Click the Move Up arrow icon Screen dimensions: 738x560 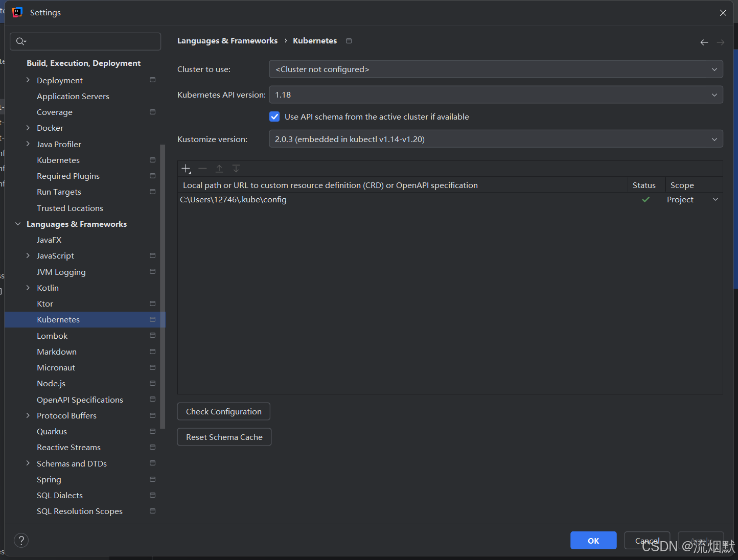[x=219, y=169]
